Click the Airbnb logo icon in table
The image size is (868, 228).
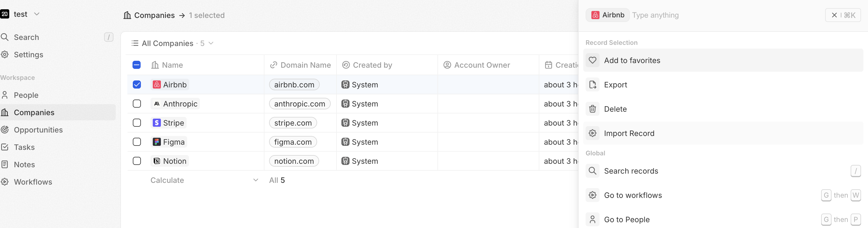pos(157,84)
